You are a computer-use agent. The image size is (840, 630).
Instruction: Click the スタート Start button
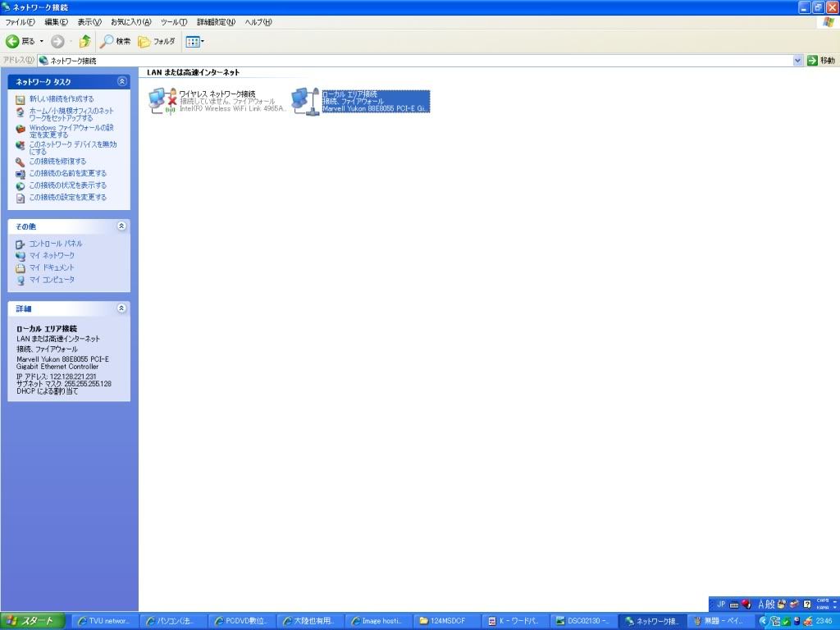coord(34,621)
